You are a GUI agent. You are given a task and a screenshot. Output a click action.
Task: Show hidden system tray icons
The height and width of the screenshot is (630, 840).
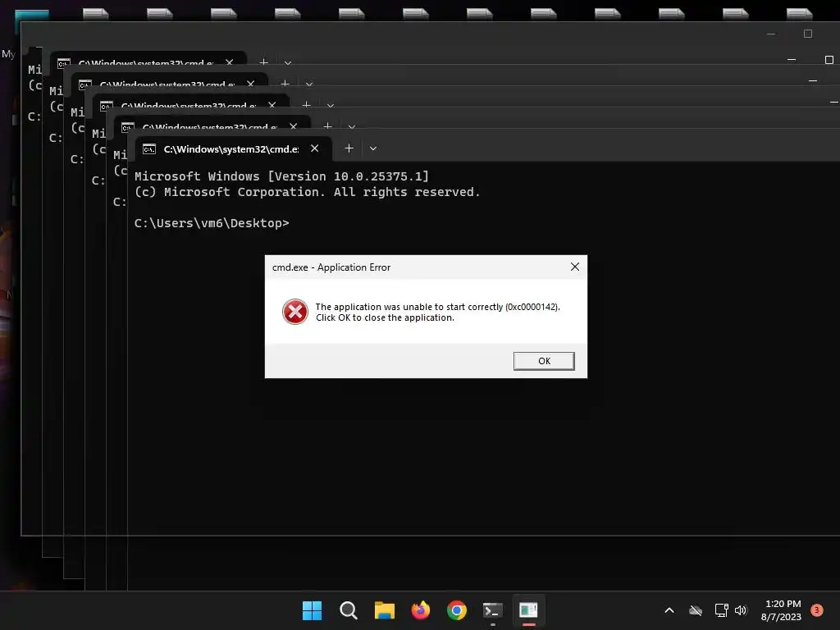coord(669,610)
